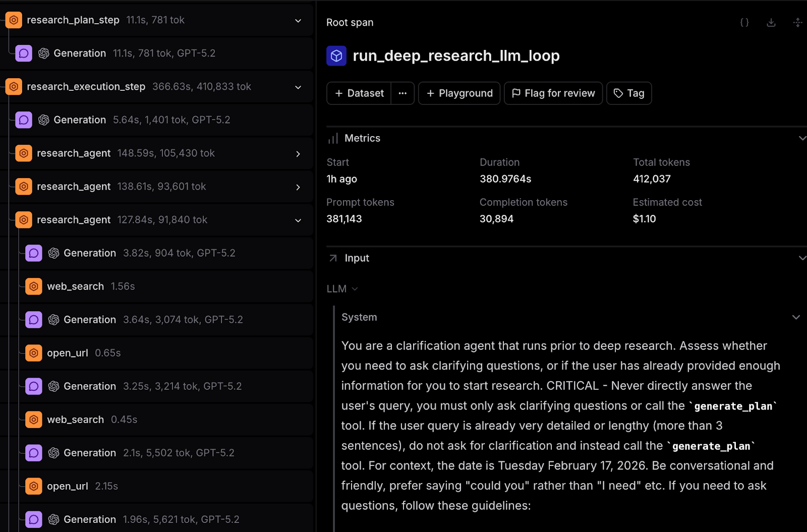The height and width of the screenshot is (532, 807).
Task: Click the OpenAI logo on the 11.1s Generation span
Action: tap(44, 53)
